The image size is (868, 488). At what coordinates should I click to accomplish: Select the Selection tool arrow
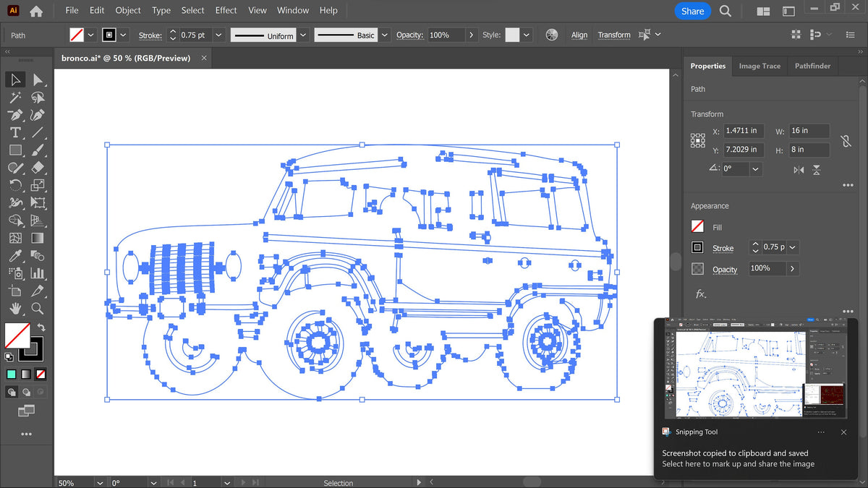click(x=15, y=80)
